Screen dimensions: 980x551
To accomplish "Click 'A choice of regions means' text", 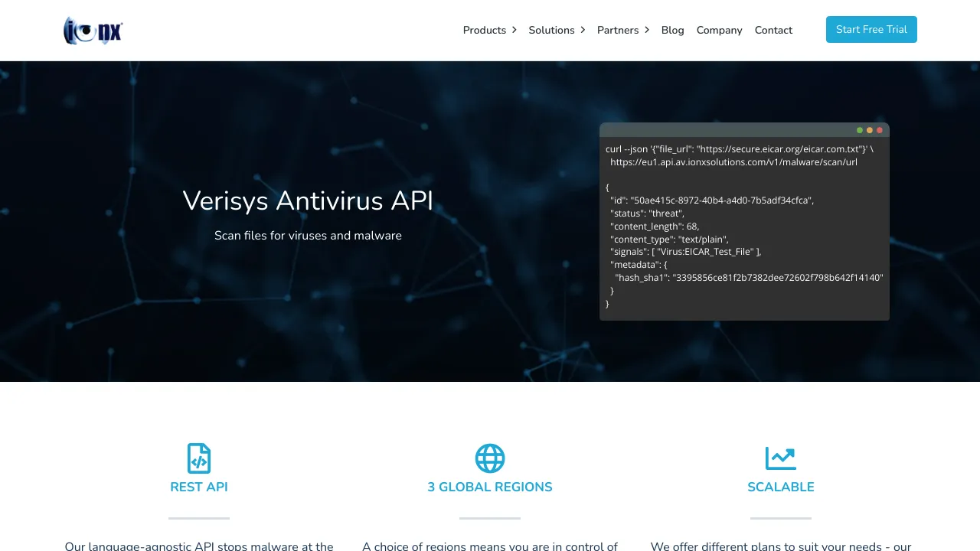I will click(x=490, y=546).
